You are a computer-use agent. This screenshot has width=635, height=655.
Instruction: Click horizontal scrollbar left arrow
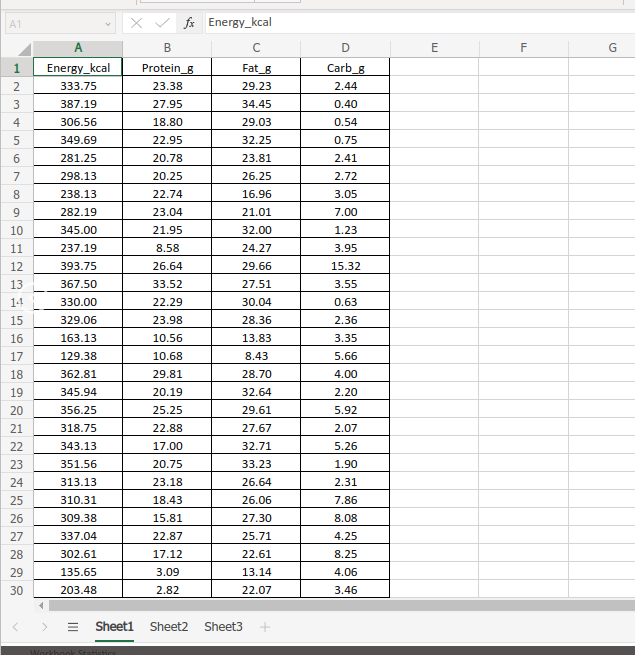click(x=41, y=605)
